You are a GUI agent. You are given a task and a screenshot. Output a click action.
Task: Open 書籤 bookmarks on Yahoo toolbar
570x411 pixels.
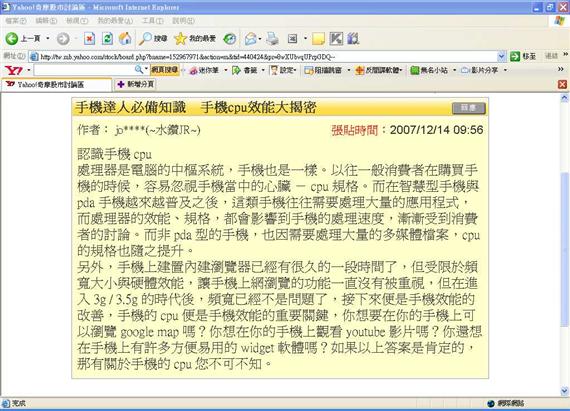click(x=245, y=70)
